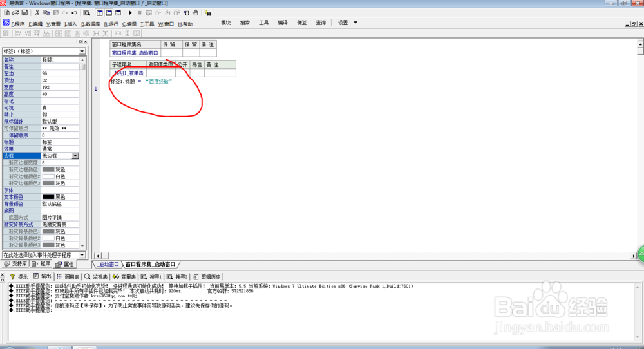Viewport: 644px width, 349px height.
Task: Click the 便签 plugin button
Action: pyautogui.click(x=302, y=23)
